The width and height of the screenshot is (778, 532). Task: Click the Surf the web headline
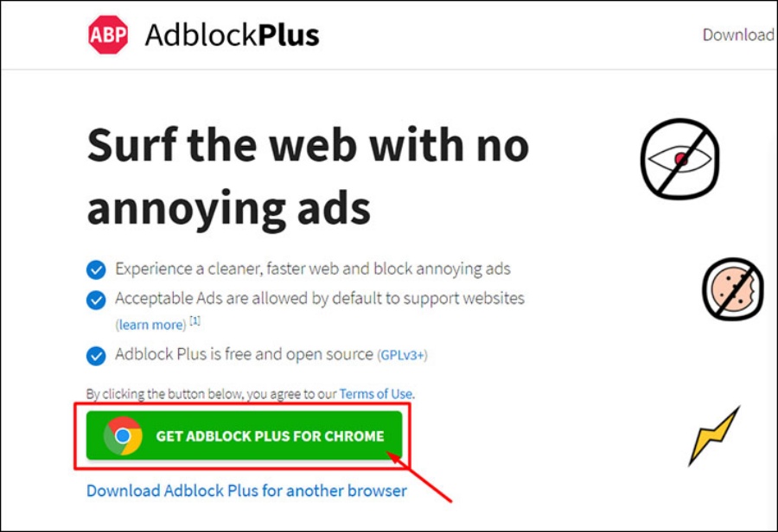pos(308,176)
